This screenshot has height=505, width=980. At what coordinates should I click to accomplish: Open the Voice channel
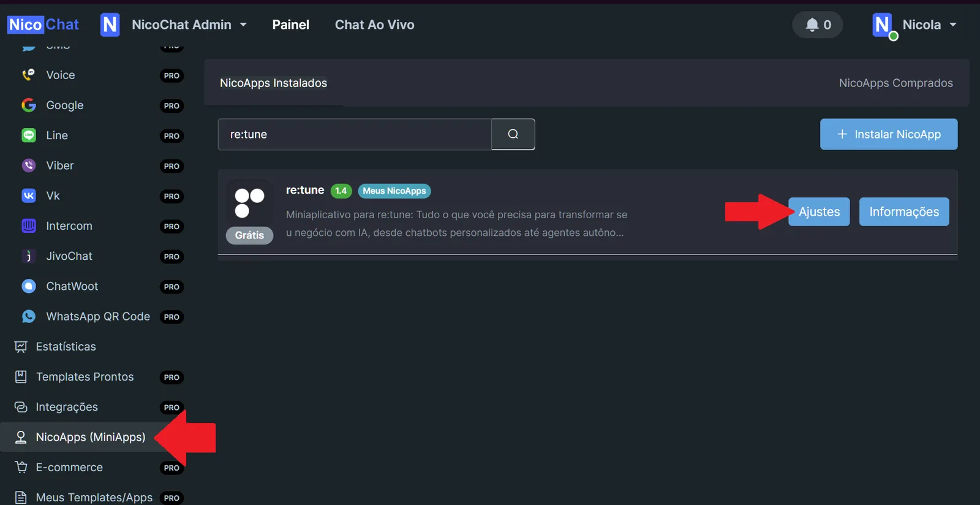61,75
